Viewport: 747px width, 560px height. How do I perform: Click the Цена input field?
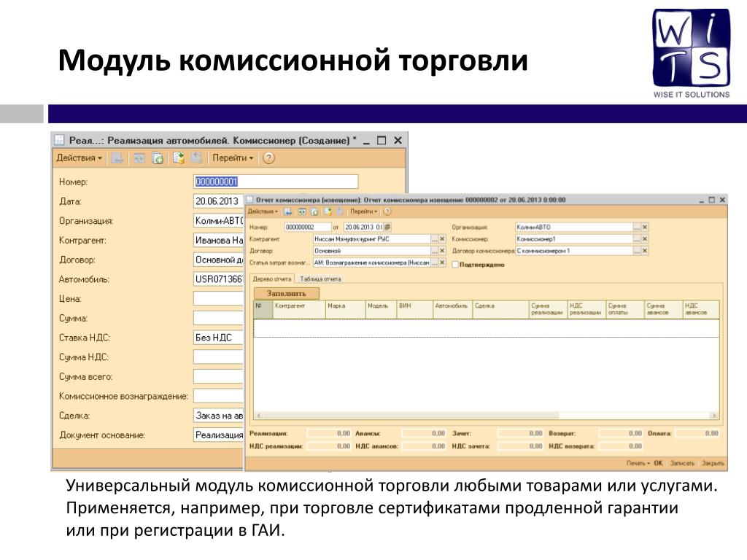pyautogui.click(x=219, y=298)
